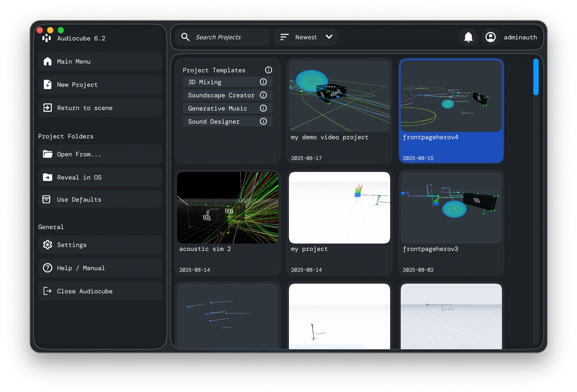Click the Project Templates header info icon
The width and height of the screenshot is (577, 392).
click(269, 70)
